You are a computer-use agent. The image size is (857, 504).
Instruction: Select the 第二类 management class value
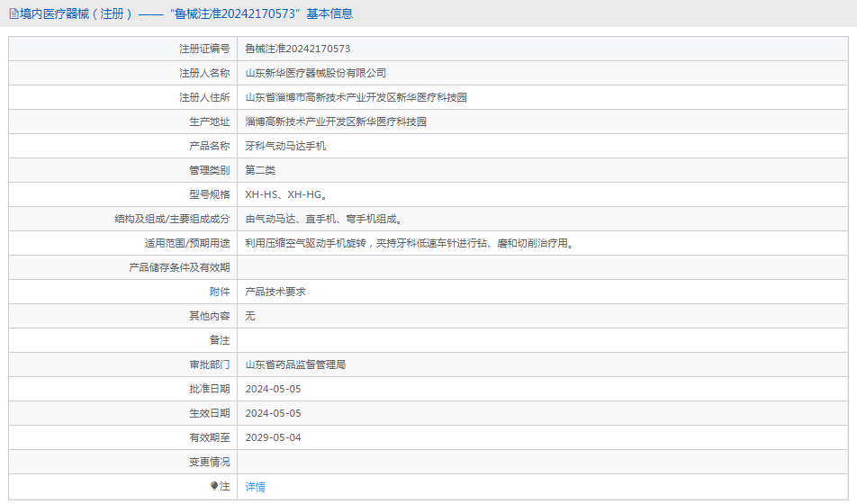coord(260,170)
